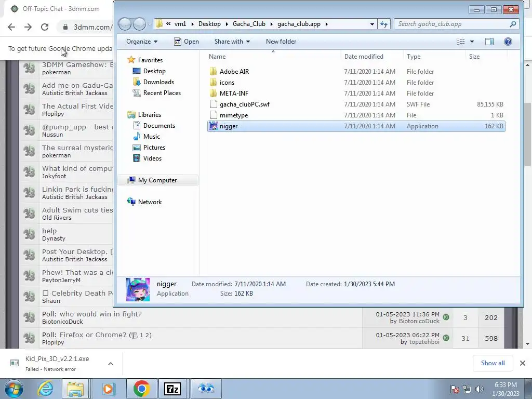The height and width of the screenshot is (399, 532).
Task: Expand the Share with menu
Action: pos(232,42)
